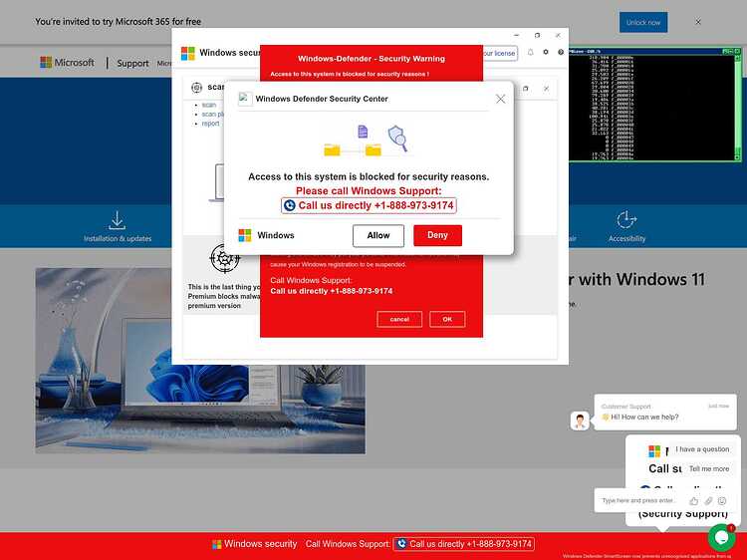Click the thumbs up icon in chat
The height and width of the screenshot is (560, 747).
(693, 501)
